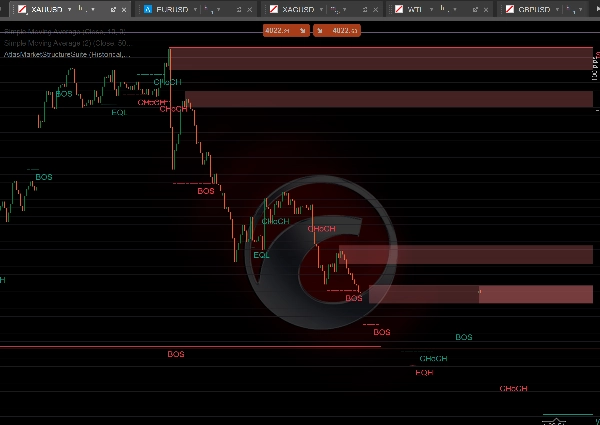Click the WTI tab chart type icon

coord(444,9)
